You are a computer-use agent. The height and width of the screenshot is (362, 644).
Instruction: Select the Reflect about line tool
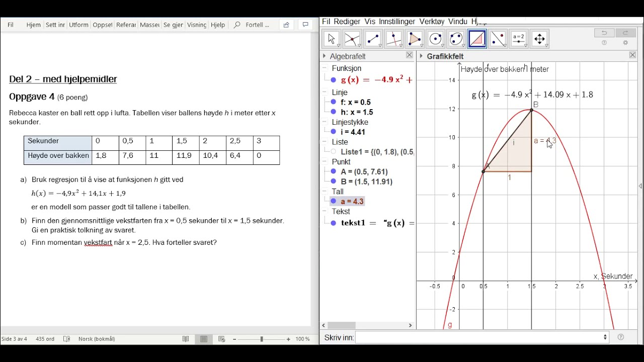click(x=498, y=39)
